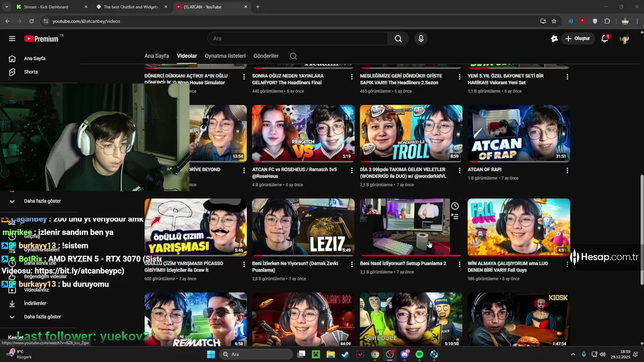Open Oynatma listeleri tab
This screenshot has width=644, height=362.
click(x=225, y=56)
